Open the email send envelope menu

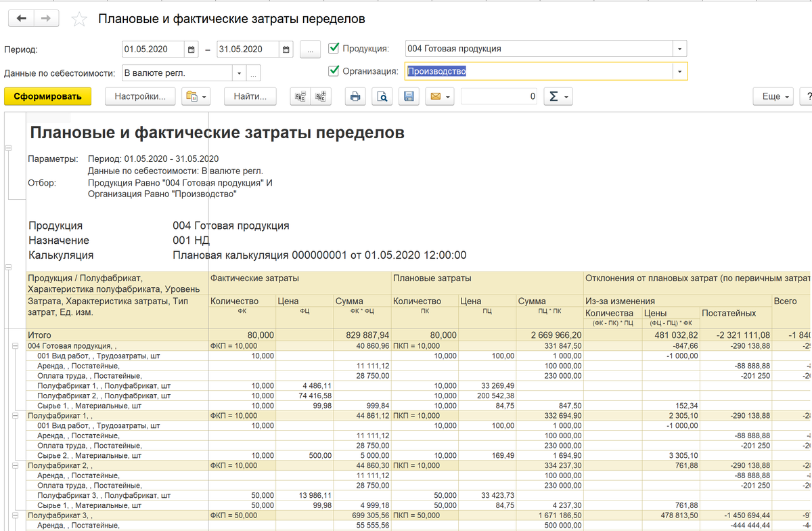(439, 97)
